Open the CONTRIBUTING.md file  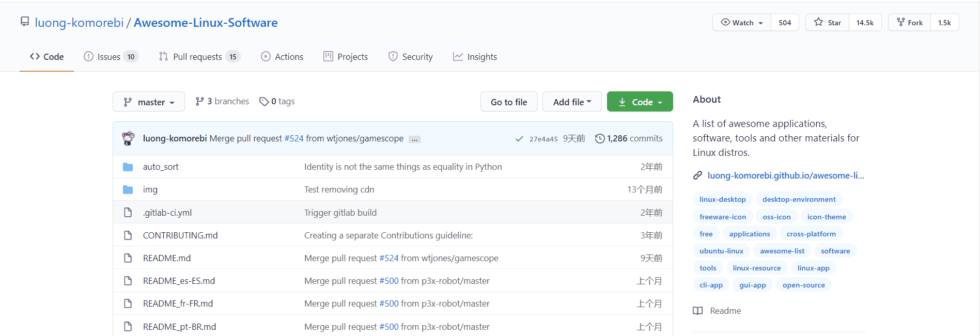(180, 235)
